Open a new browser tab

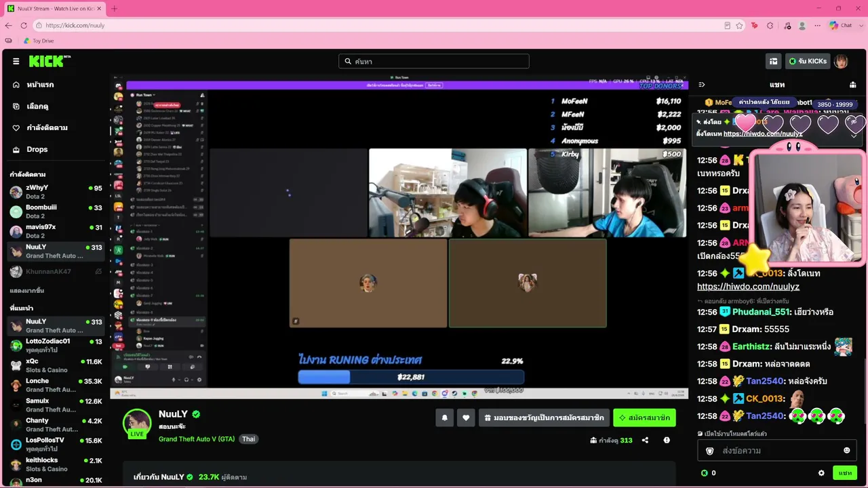click(x=114, y=8)
